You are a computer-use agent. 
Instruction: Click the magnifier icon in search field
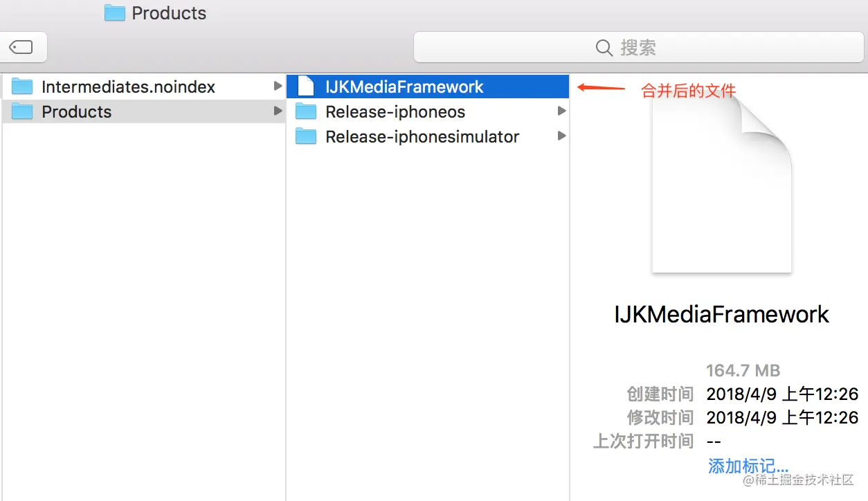pos(604,48)
